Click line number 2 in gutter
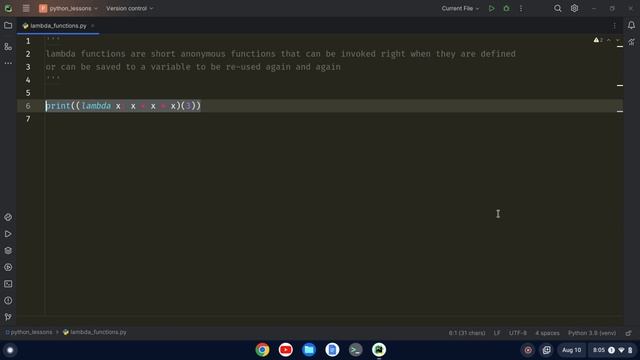Viewport: 640px width, 360px height. tap(28, 54)
